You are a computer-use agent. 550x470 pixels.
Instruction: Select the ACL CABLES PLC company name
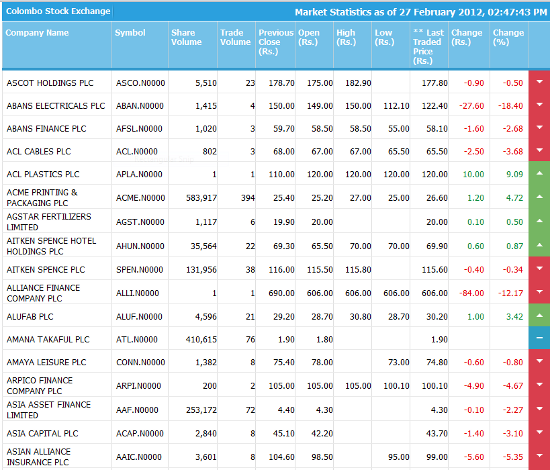[x=39, y=152]
